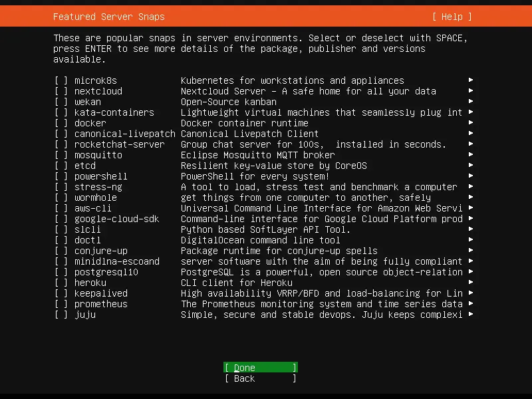Select the slcli checkbox

[x=61, y=229]
